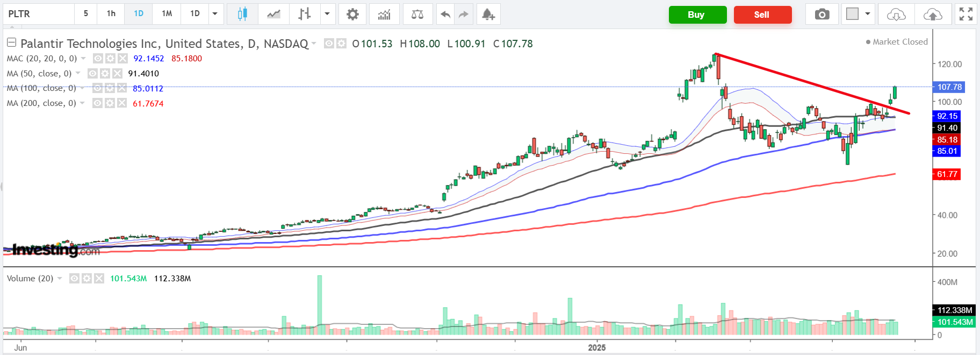The image size is (980, 355).
Task: Remove the MA (100, close, 0) indicator
Action: [x=122, y=88]
